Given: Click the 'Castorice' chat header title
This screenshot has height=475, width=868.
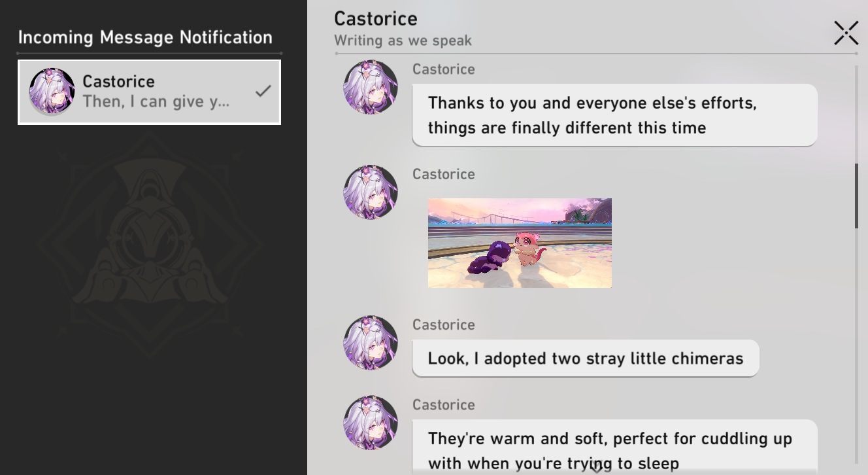Looking at the screenshot, I should click(375, 18).
